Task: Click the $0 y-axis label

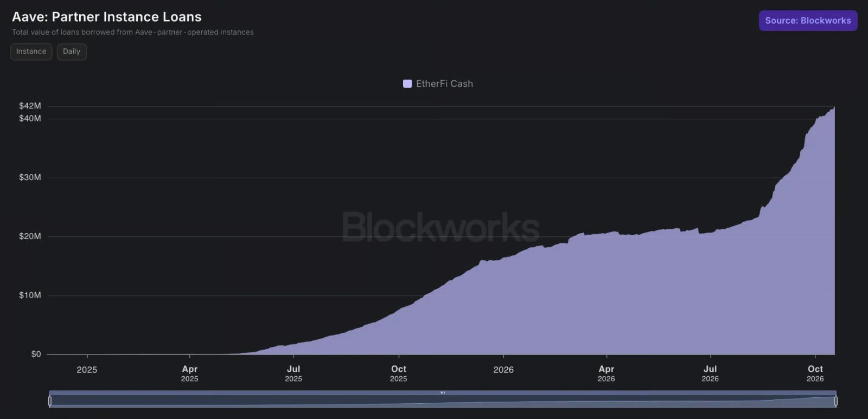Action: pos(36,354)
